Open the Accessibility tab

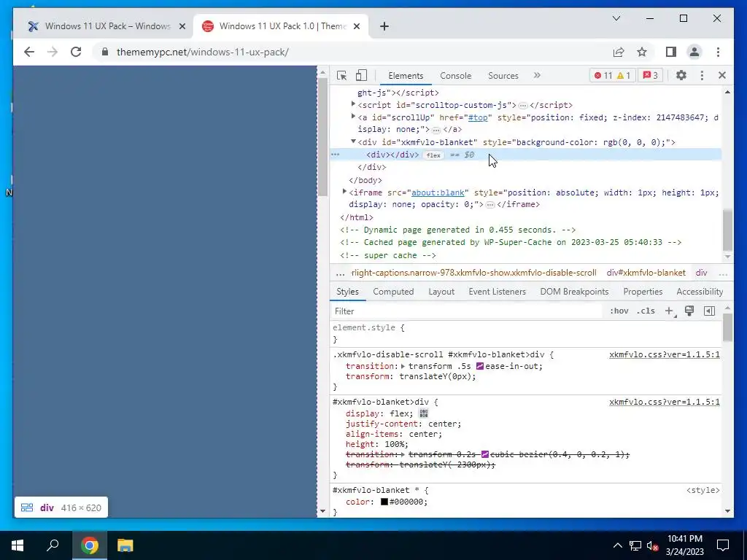tap(700, 292)
